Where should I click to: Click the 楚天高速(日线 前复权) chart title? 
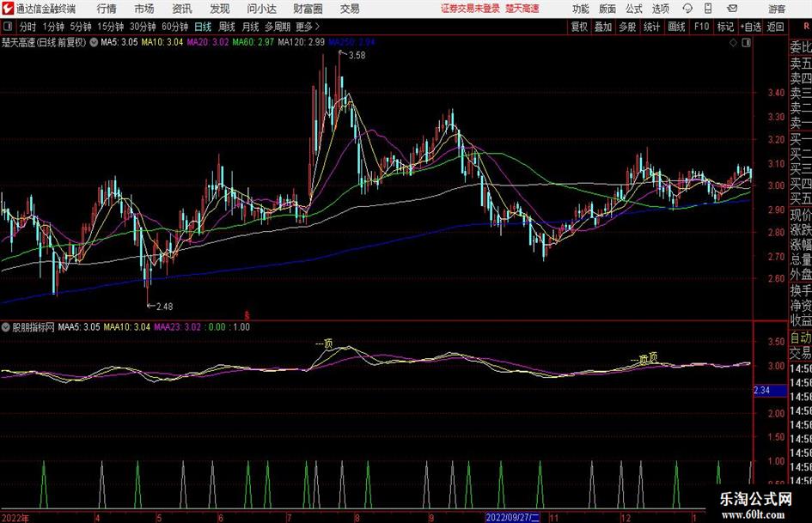[44, 42]
